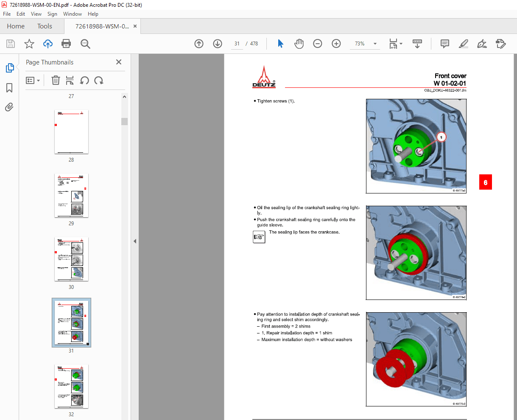
Task: Rotate the selected page counterclockwise
Action: tap(84, 80)
